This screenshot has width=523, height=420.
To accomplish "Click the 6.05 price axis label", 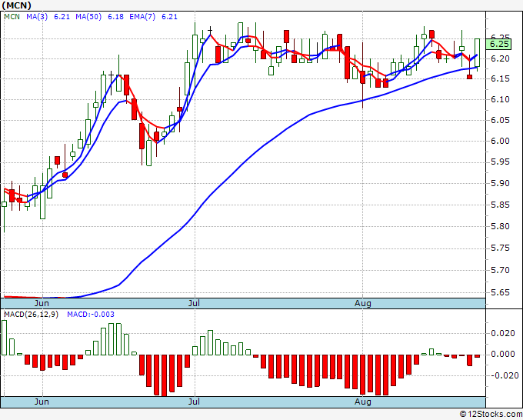I will tap(501, 120).
